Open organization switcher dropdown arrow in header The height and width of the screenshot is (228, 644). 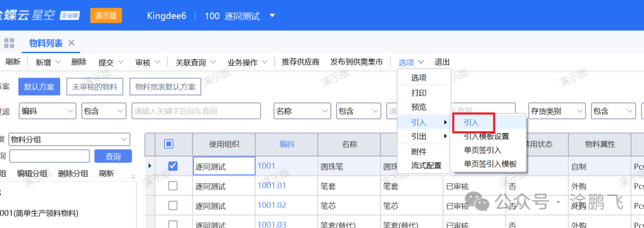click(272, 16)
